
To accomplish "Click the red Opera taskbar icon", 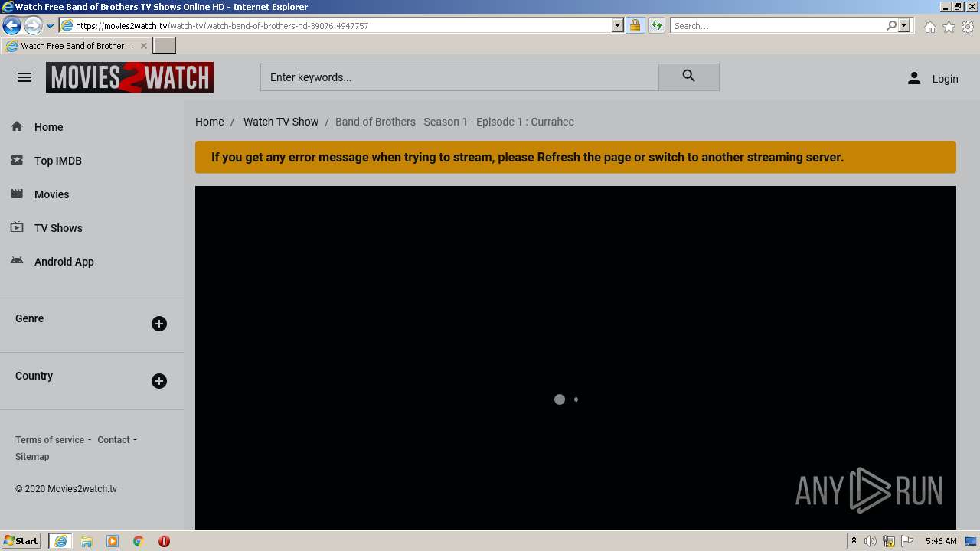I will click(164, 541).
